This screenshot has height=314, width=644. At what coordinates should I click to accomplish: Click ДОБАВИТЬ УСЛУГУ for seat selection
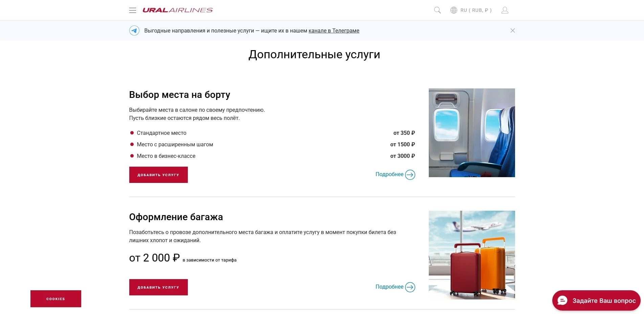(x=158, y=174)
